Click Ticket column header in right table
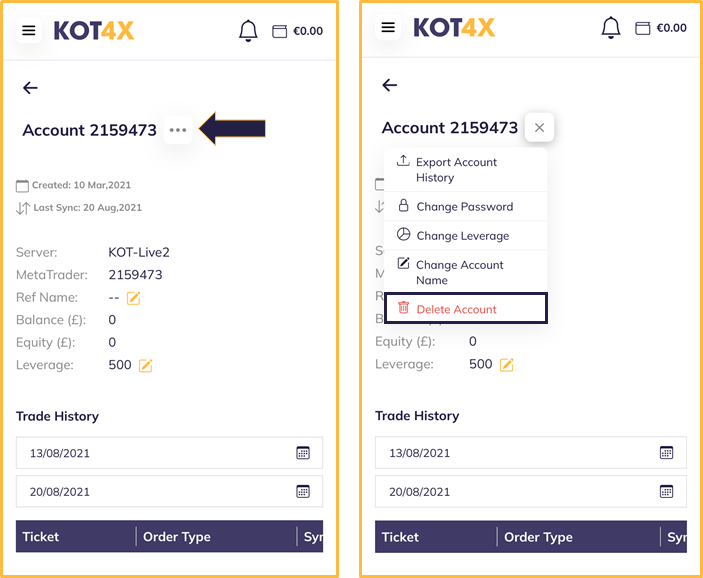This screenshot has height=578, width=703. pos(400,537)
